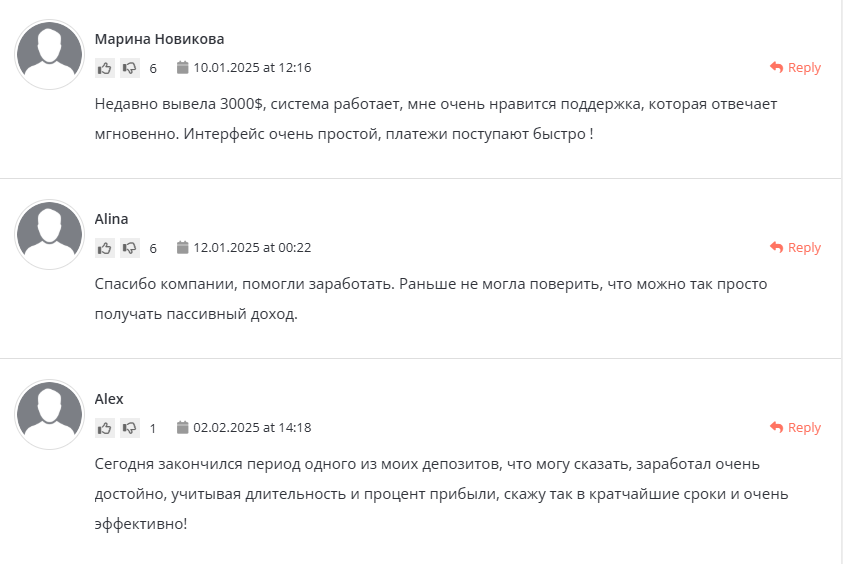Screen dimensions: 843x564
Task: Click calendar icon beside Alina's comment date
Action: pyautogui.click(x=183, y=248)
